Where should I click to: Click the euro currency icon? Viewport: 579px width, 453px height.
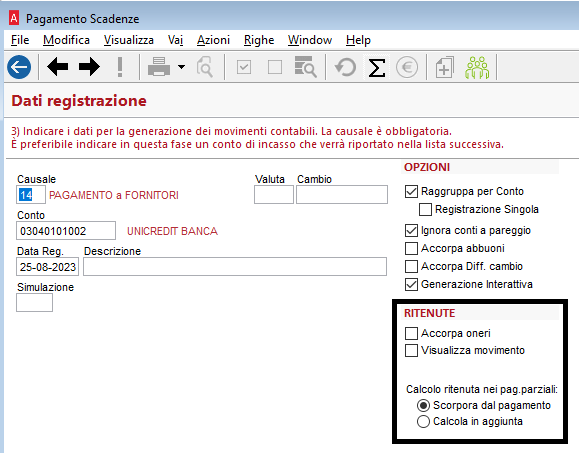click(407, 67)
